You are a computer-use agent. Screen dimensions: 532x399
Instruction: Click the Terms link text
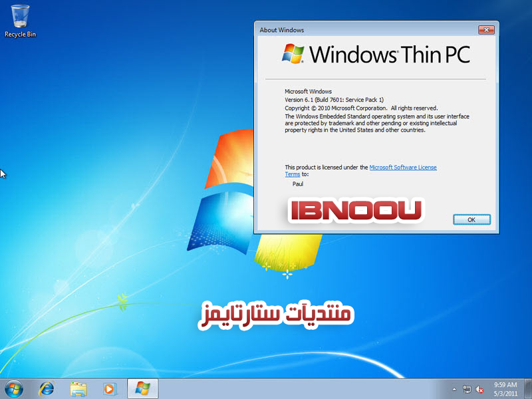pos(292,174)
